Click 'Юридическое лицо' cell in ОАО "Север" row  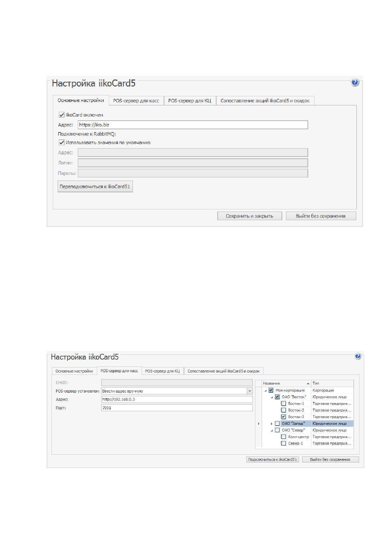tap(332, 430)
